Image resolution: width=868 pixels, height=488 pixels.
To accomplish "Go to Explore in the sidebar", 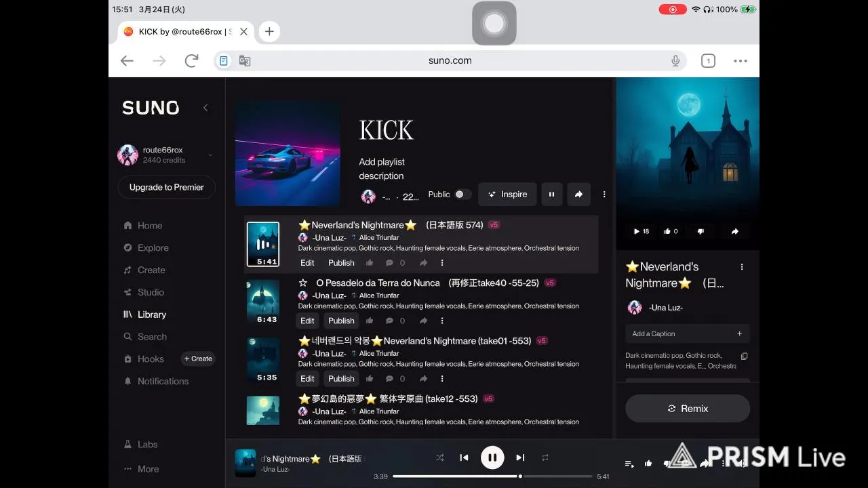I will [x=146, y=248].
